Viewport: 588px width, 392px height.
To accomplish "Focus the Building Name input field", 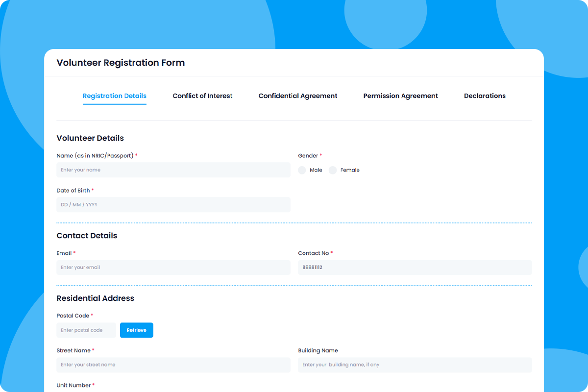I will [x=415, y=365].
